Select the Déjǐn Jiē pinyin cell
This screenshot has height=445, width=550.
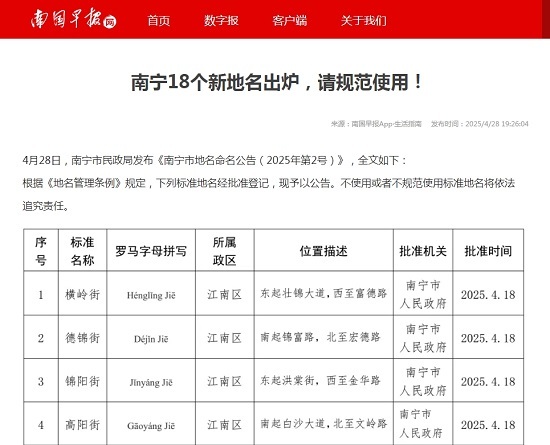tap(151, 338)
